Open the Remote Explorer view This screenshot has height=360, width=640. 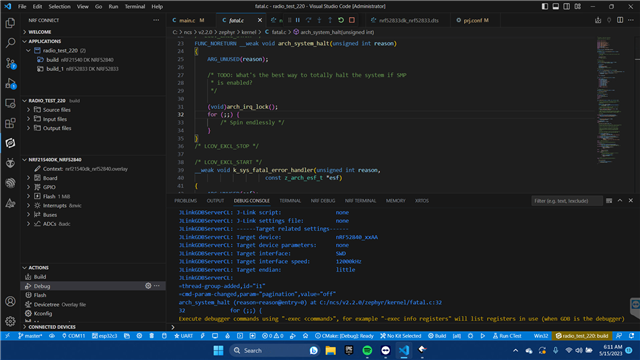tap(10, 103)
